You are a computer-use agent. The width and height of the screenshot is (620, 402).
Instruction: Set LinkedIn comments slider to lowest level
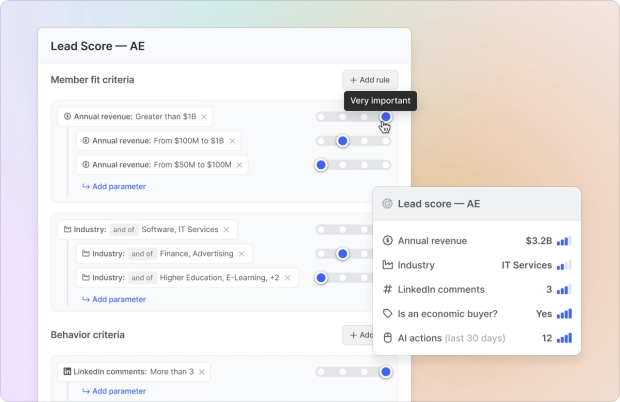coord(321,372)
